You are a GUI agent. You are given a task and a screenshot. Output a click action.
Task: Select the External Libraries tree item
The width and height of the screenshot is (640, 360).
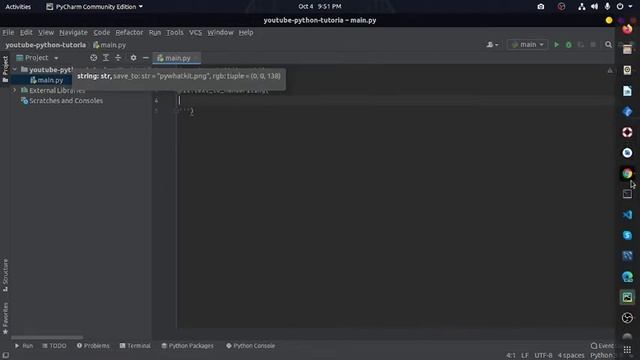pyautogui.click(x=53, y=90)
